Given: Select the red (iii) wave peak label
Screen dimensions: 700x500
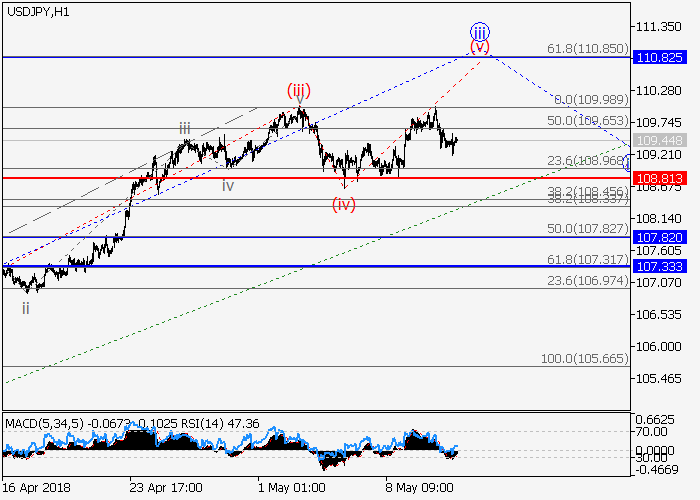Looking at the screenshot, I should coord(299,91).
